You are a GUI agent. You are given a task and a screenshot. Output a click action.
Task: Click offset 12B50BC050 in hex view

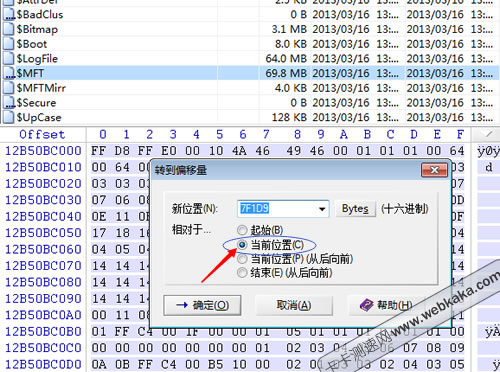tap(43, 233)
